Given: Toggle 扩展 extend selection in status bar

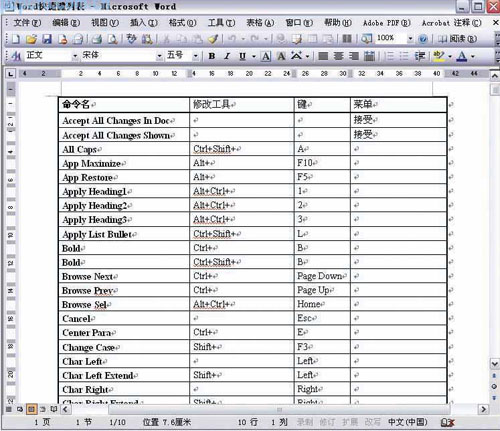Looking at the screenshot, I should (350, 422).
